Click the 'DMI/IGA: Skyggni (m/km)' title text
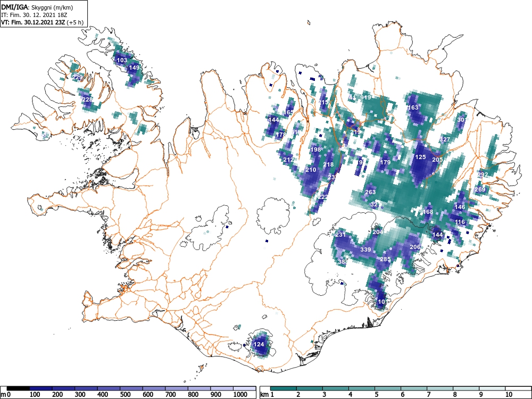Image resolution: width=532 pixels, height=399 pixels. tap(37, 7)
